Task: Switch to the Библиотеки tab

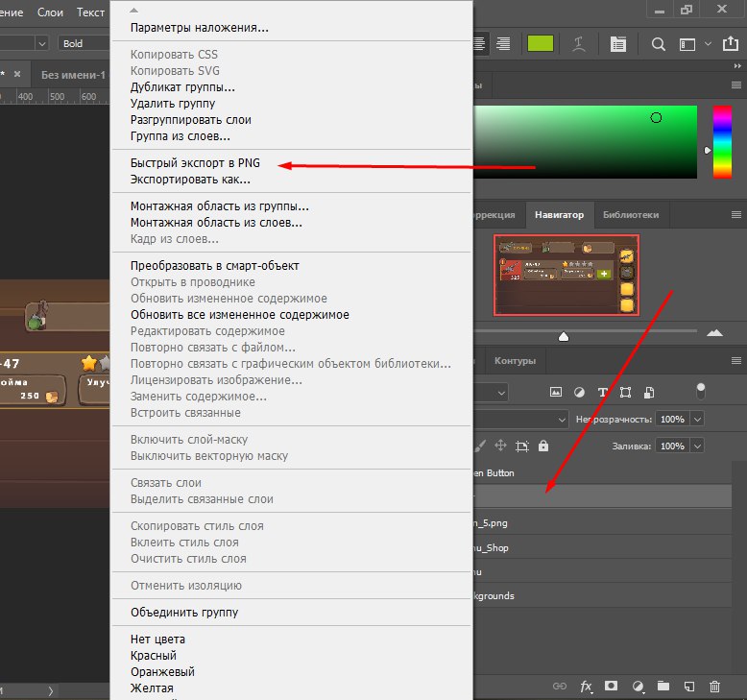Action: pos(631,215)
